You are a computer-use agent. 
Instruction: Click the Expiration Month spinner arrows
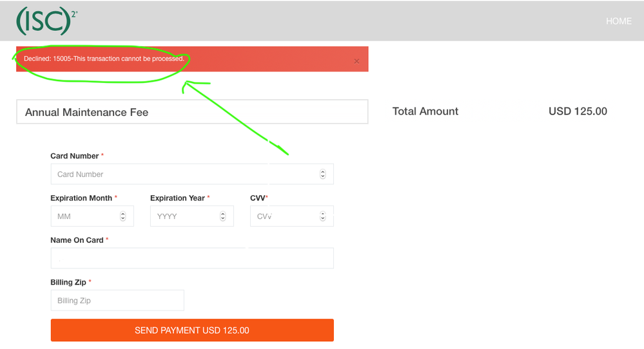coord(123,216)
